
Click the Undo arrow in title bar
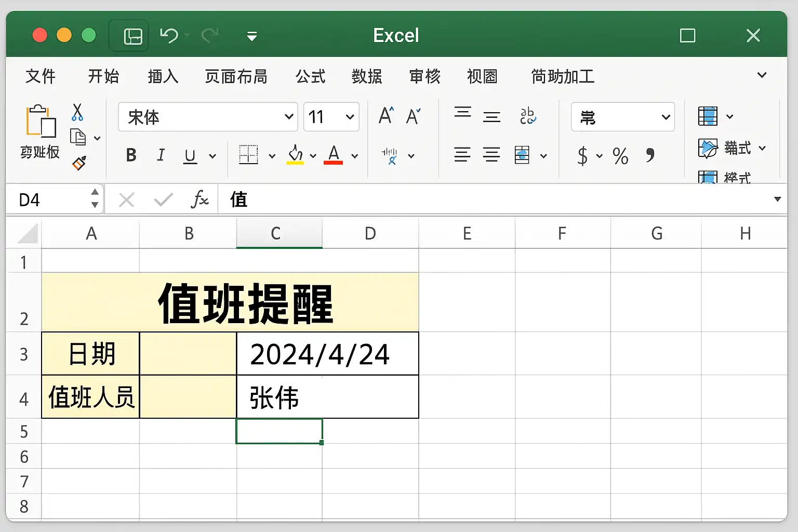point(169,35)
